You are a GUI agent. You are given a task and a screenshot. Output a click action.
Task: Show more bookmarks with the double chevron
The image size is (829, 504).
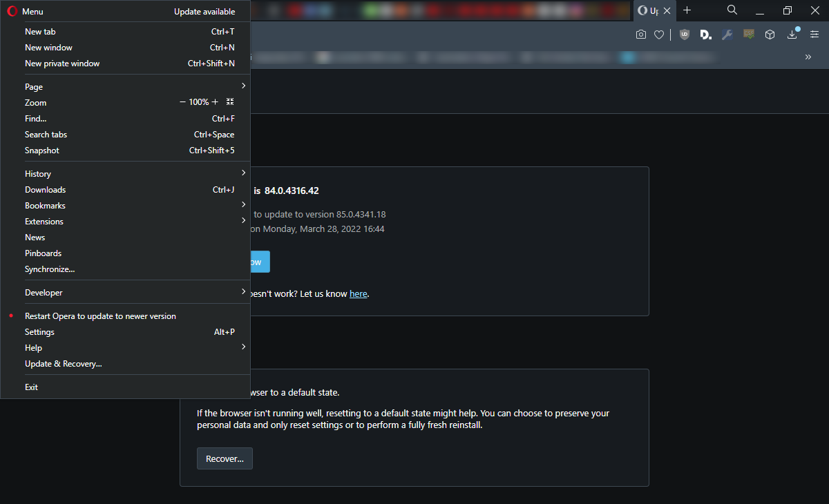click(x=808, y=57)
